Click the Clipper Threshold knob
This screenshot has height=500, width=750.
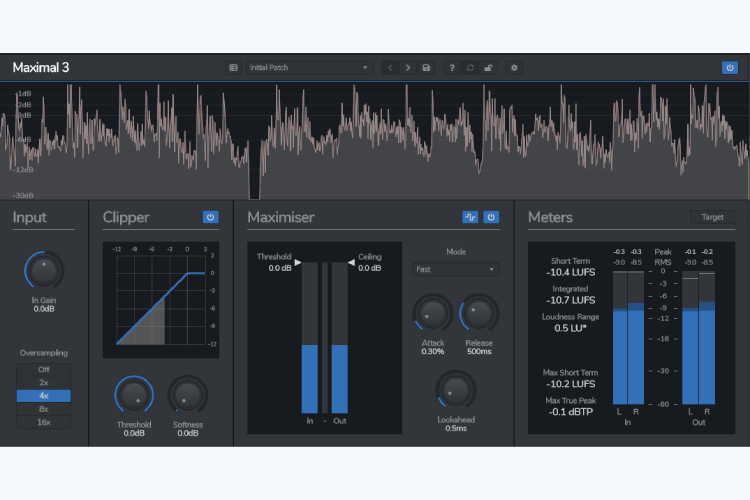tap(134, 395)
